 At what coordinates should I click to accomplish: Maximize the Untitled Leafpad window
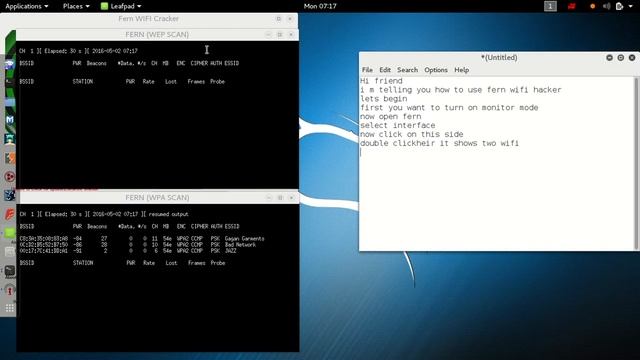click(620, 58)
